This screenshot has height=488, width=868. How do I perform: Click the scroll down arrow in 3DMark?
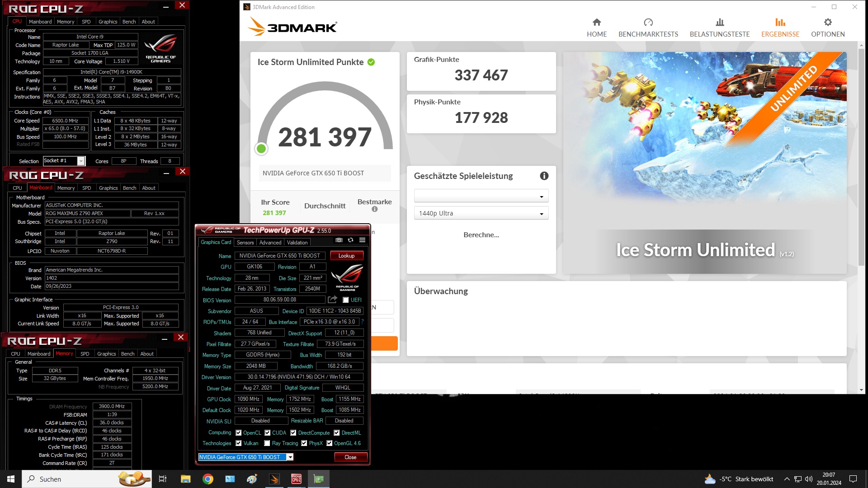(x=861, y=390)
